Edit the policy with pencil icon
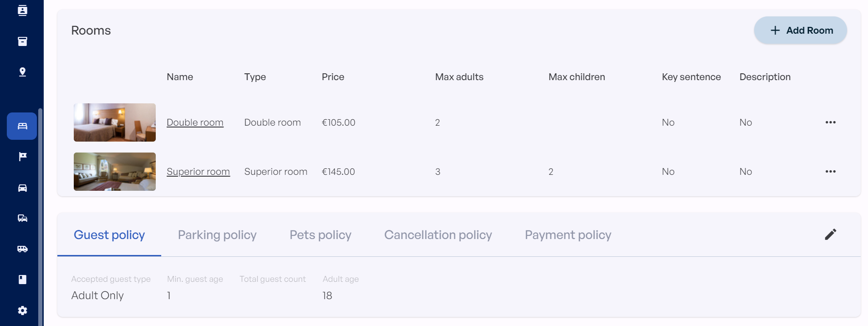The height and width of the screenshot is (326, 868). [x=830, y=234]
